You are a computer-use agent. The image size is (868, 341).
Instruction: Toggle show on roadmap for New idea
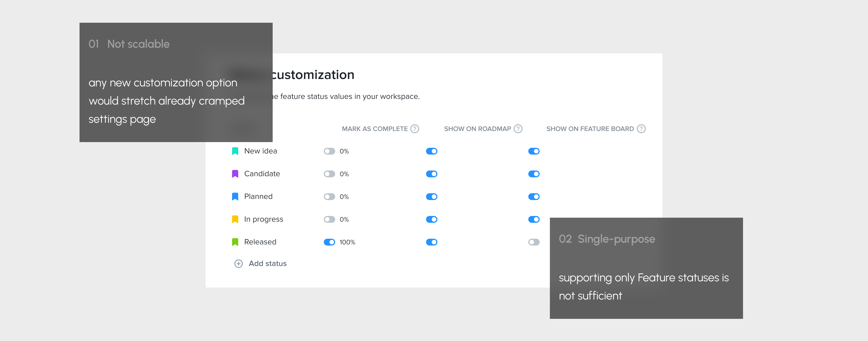point(432,151)
